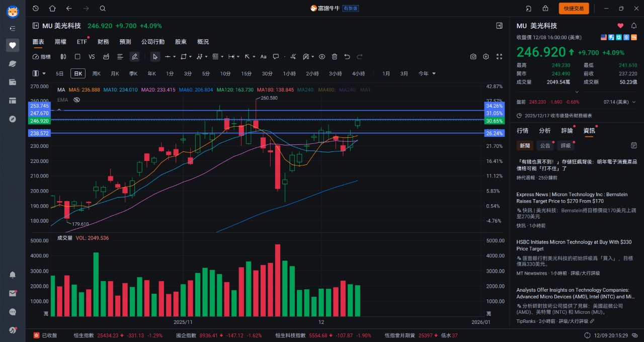Select the cursor pointer tool
This screenshot has width=644, height=342.
[x=155, y=57]
